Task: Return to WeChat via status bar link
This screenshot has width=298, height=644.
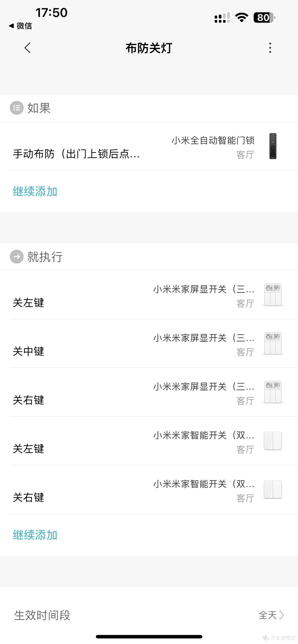Action: pos(21,26)
